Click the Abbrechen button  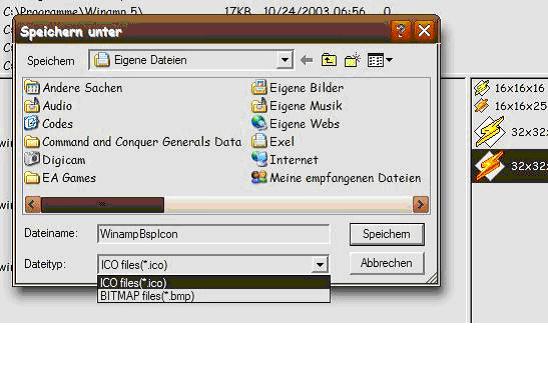click(x=387, y=263)
